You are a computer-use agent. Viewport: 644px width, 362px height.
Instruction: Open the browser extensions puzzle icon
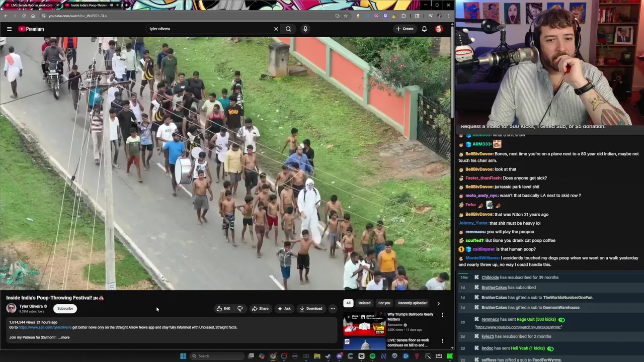tap(404, 16)
